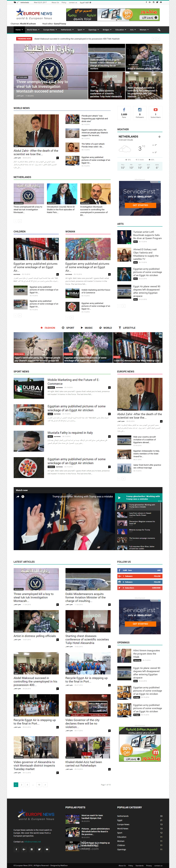Click Dubai thumbnail in Sport News section

click(x=29, y=388)
